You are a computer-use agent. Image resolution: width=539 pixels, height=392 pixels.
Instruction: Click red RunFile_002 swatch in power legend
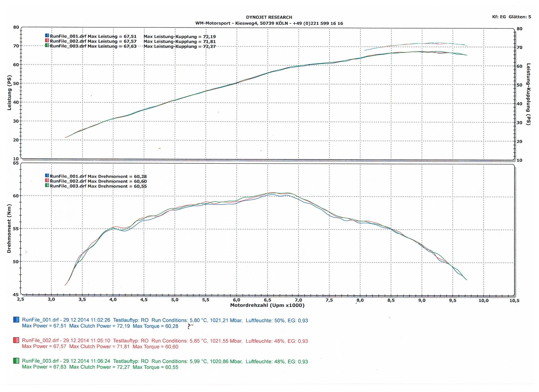(x=47, y=40)
